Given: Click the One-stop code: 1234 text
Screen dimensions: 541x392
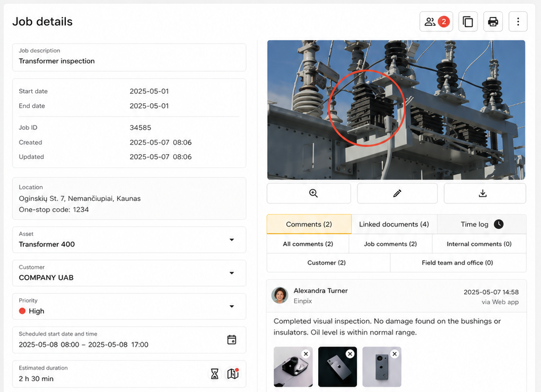Looking at the screenshot, I should (54, 209).
